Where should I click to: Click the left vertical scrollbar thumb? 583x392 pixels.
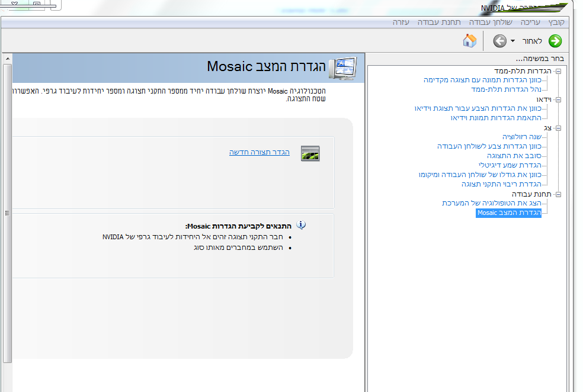[7, 213]
